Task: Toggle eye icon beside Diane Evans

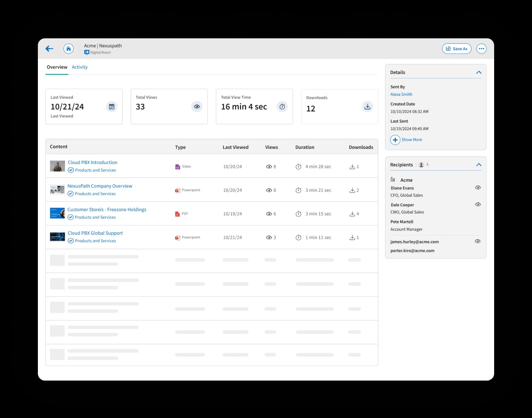Action: 478,188
